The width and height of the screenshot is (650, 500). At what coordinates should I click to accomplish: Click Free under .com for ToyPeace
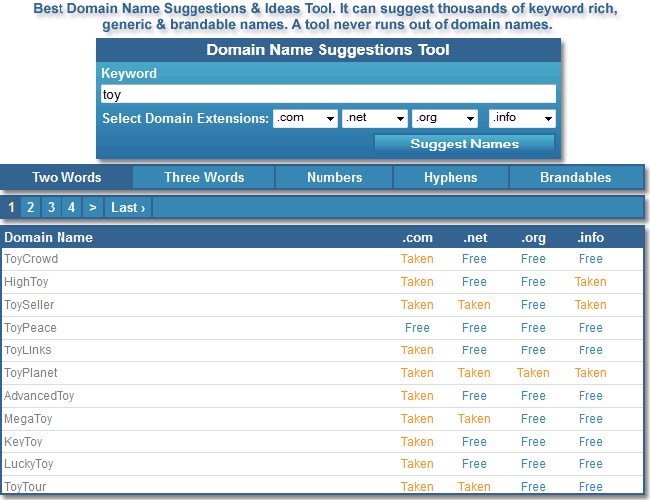(417, 328)
